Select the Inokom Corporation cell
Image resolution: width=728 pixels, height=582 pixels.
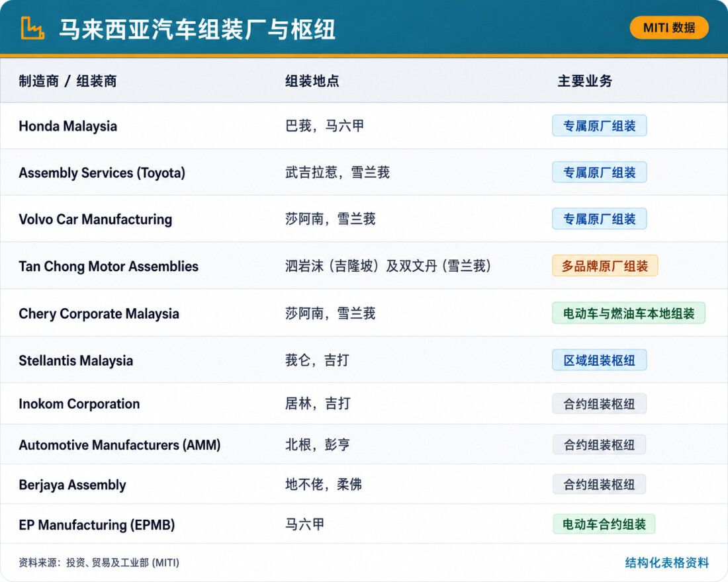pos(79,404)
